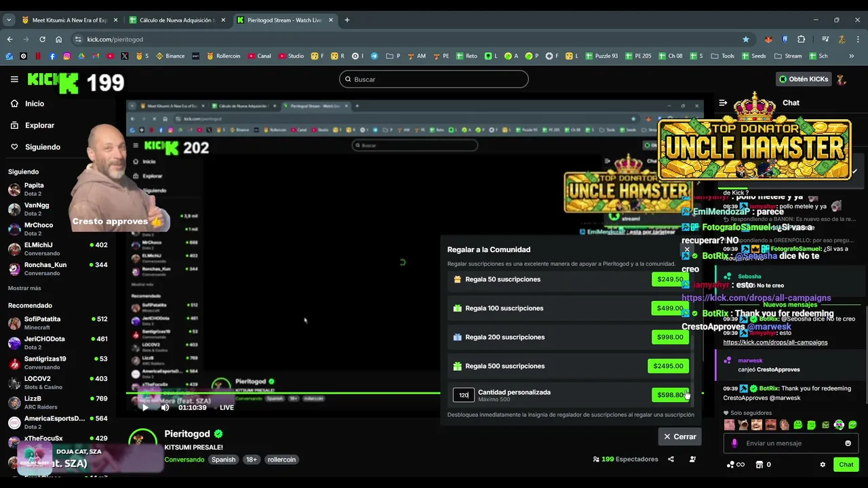Screen dimensions: 868x488
Task: Click the $998.00 gift button
Action: [670, 337]
